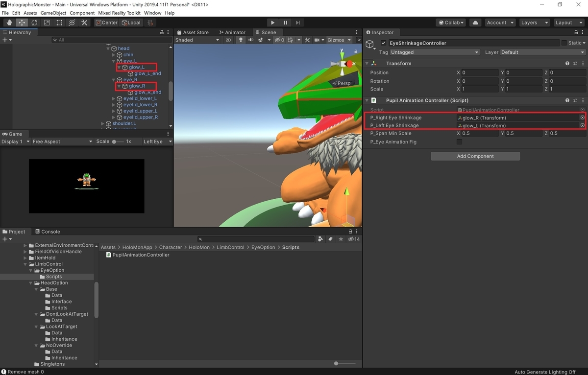The height and width of the screenshot is (375, 588).
Task: Select the combined Transform tool
Action: [72, 23]
